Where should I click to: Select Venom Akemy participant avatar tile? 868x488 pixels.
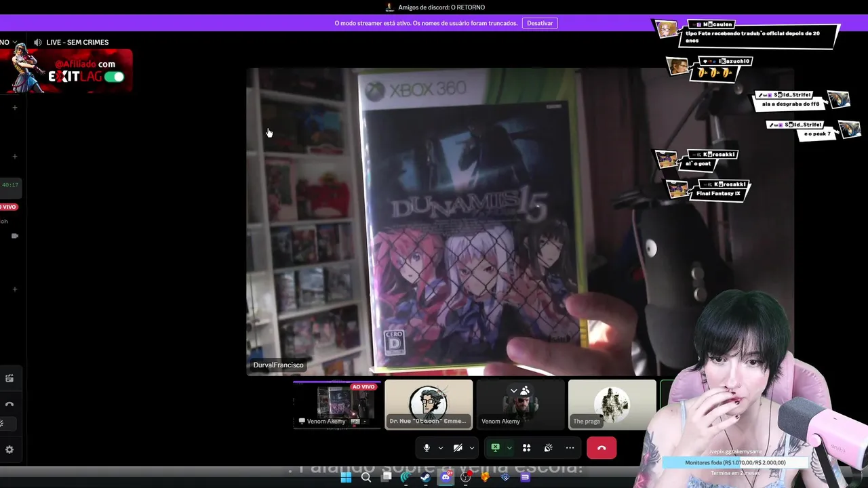[x=520, y=405]
